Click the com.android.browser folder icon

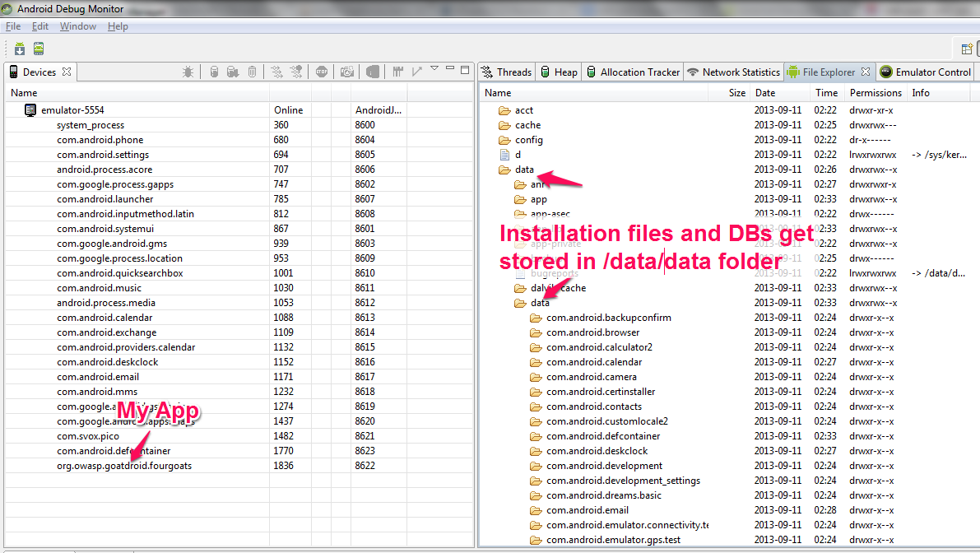pos(536,332)
